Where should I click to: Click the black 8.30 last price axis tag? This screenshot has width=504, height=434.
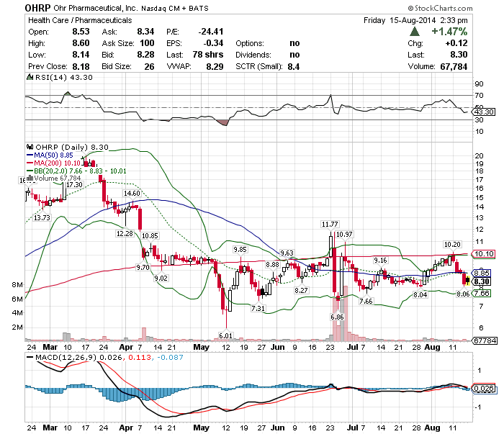point(482,281)
